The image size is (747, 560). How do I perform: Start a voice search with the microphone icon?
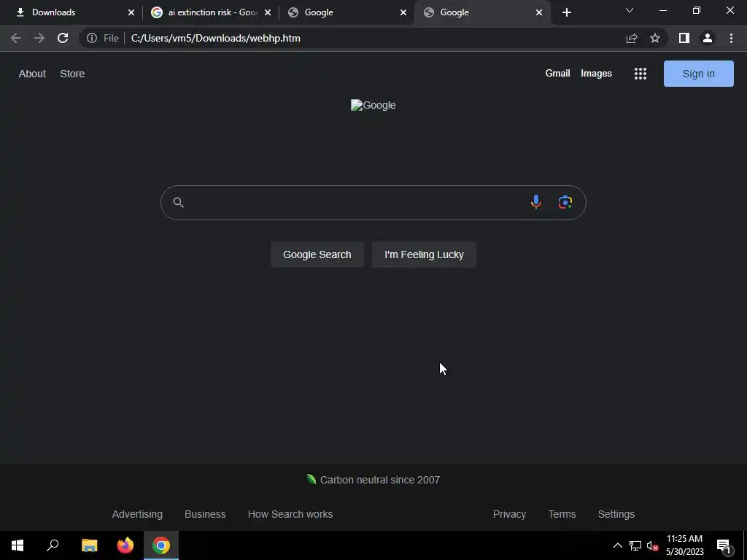[x=536, y=203]
